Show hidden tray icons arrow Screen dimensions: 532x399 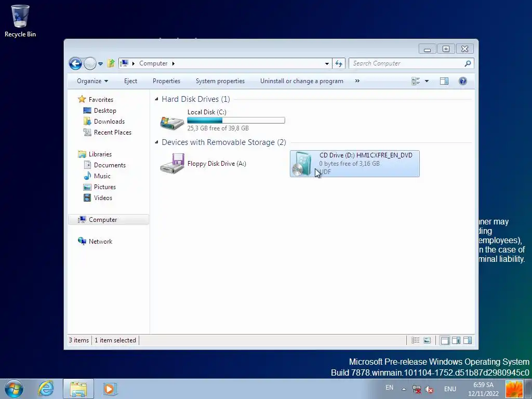pyautogui.click(x=404, y=389)
